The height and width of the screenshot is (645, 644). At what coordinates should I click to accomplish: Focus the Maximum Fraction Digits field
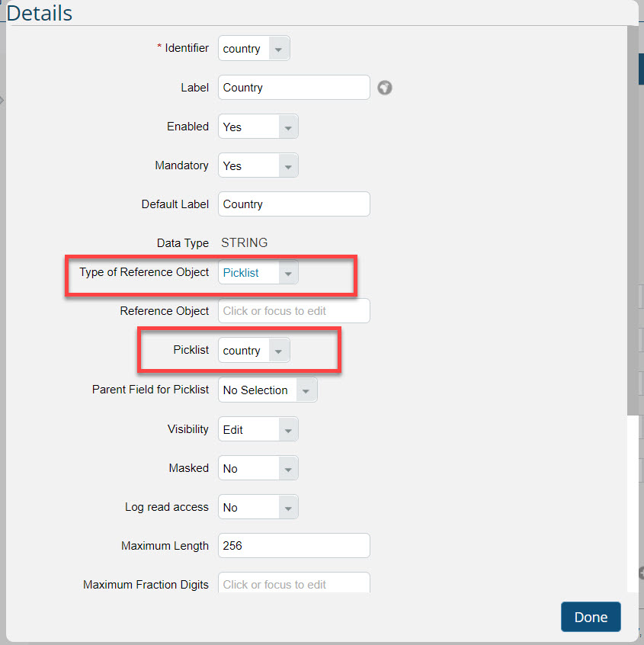pos(294,582)
